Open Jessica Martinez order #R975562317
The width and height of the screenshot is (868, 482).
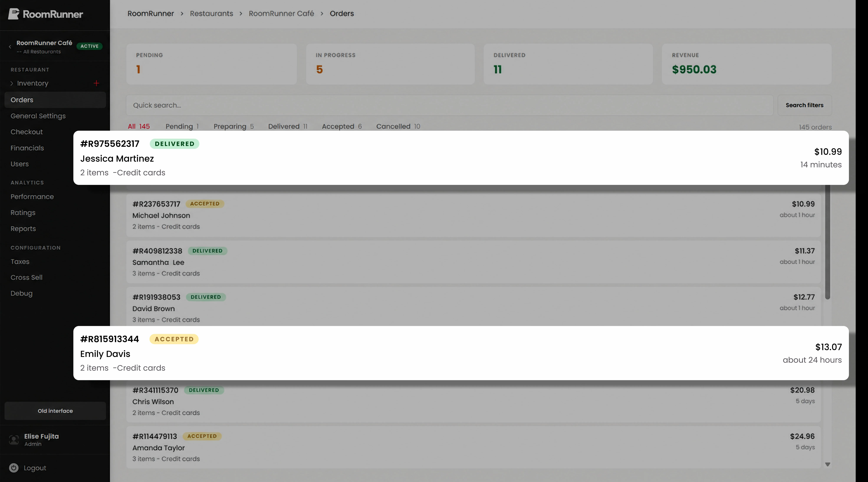(x=461, y=158)
